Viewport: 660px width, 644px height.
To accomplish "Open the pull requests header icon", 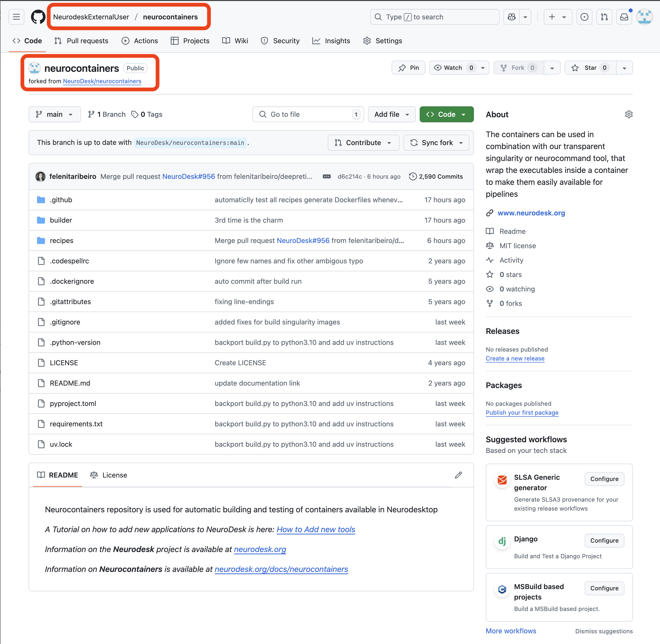I will (604, 17).
